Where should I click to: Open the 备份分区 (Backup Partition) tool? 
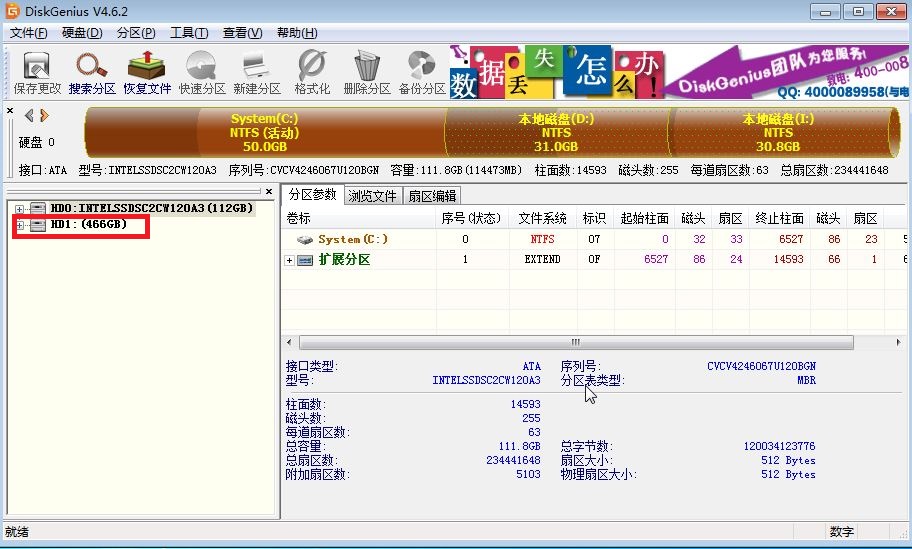click(x=422, y=71)
